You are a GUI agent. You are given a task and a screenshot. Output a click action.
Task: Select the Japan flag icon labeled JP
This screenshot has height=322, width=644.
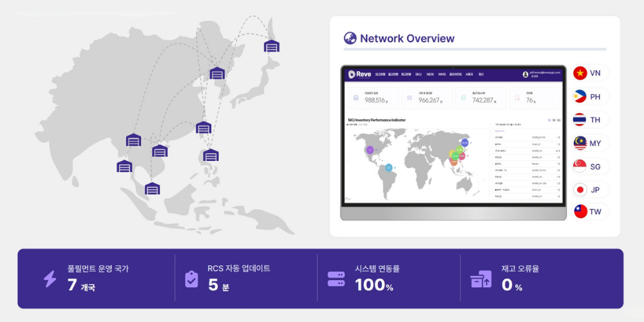(580, 190)
